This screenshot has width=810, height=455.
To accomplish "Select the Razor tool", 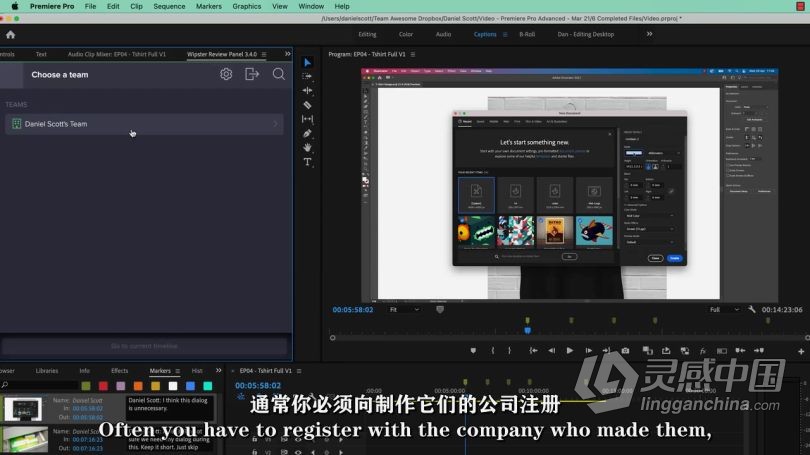I will pos(307,105).
